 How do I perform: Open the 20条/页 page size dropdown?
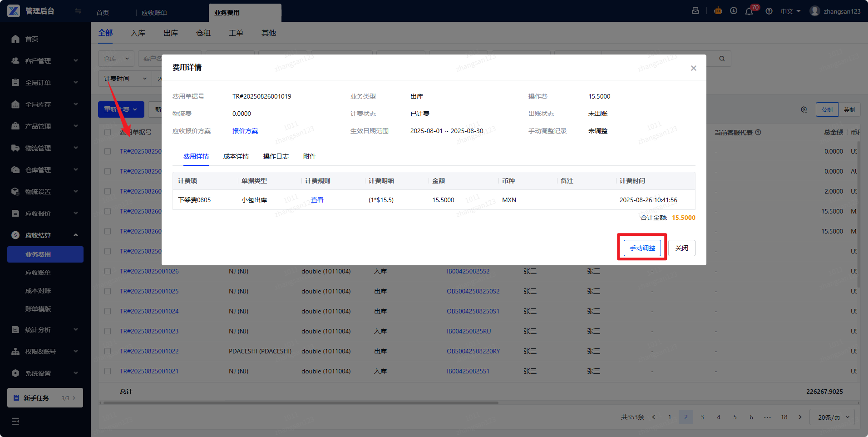pos(832,417)
